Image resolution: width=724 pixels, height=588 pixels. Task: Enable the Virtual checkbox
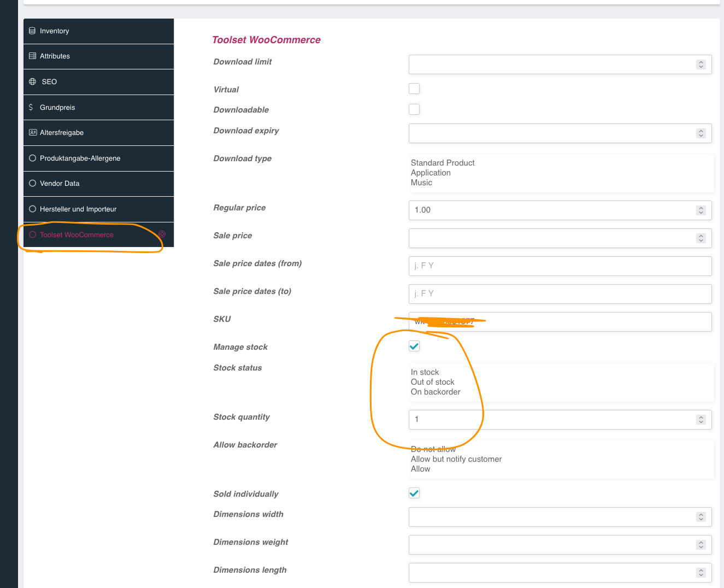click(x=414, y=89)
